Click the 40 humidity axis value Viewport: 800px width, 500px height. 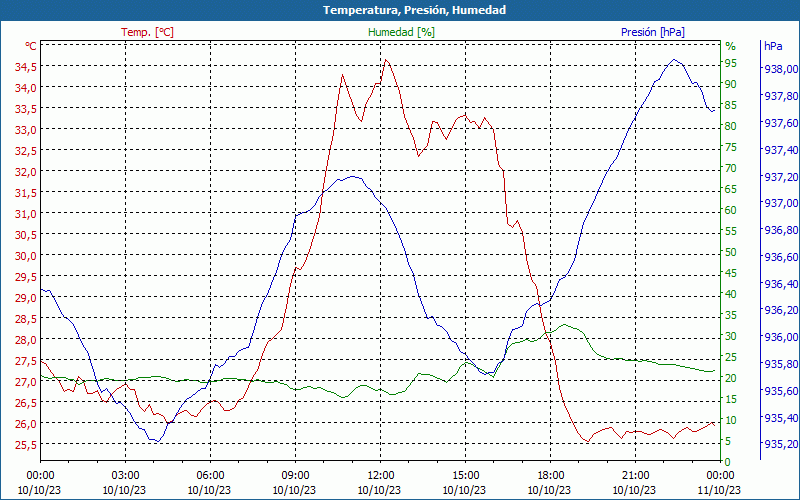(731, 294)
